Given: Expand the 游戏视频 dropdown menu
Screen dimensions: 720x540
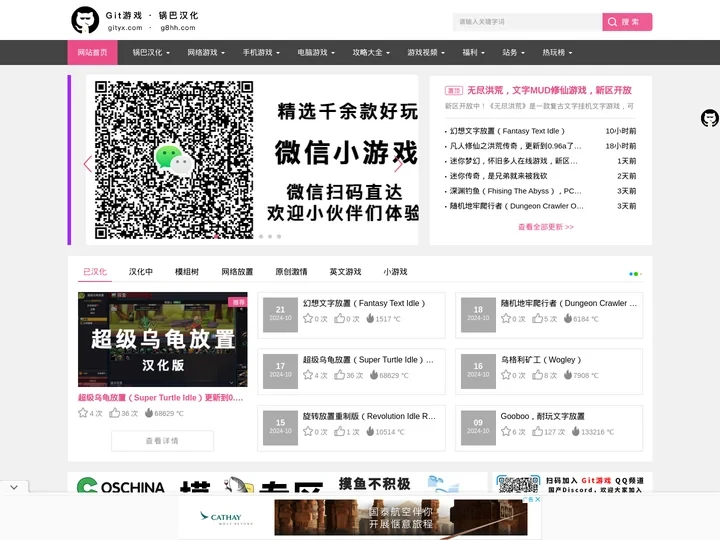Looking at the screenshot, I should [x=426, y=52].
